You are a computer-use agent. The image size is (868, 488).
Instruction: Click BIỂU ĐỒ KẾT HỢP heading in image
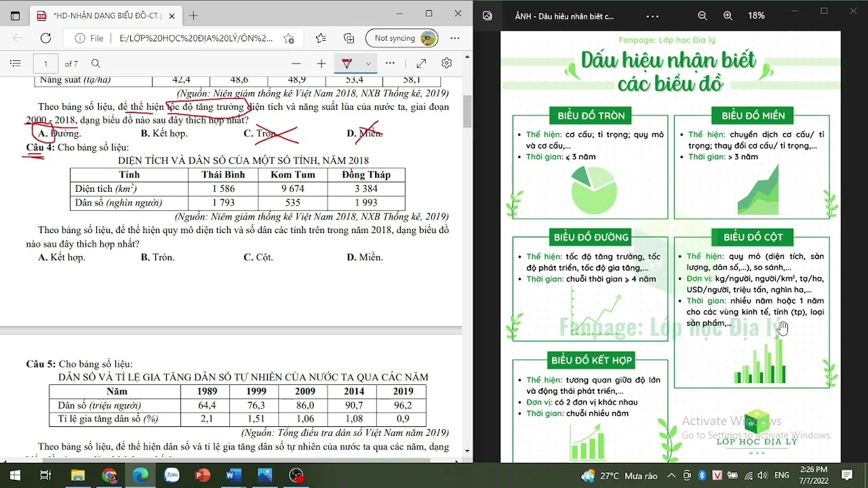[x=591, y=360]
